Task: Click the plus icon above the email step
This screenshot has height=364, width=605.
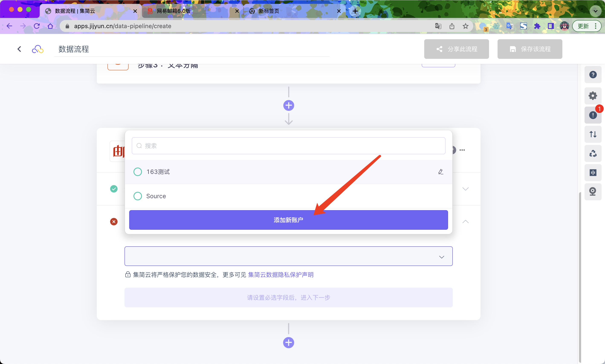Action: [x=288, y=105]
